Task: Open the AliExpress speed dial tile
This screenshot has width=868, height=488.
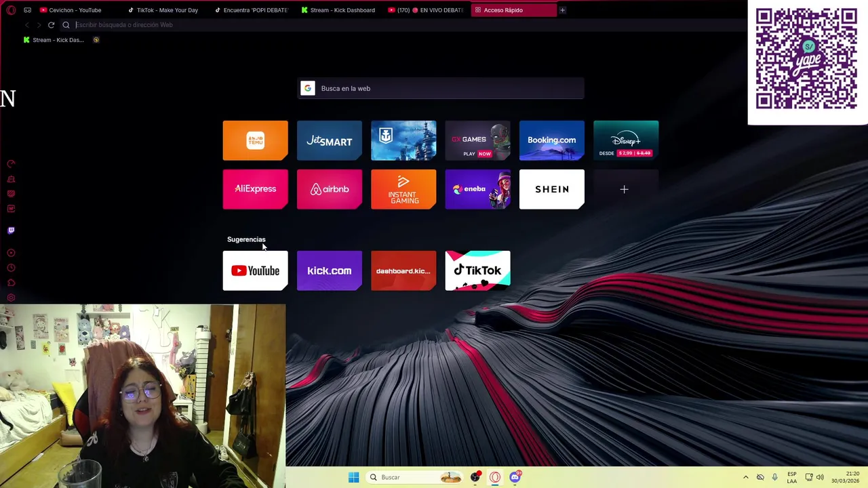Action: pyautogui.click(x=255, y=189)
